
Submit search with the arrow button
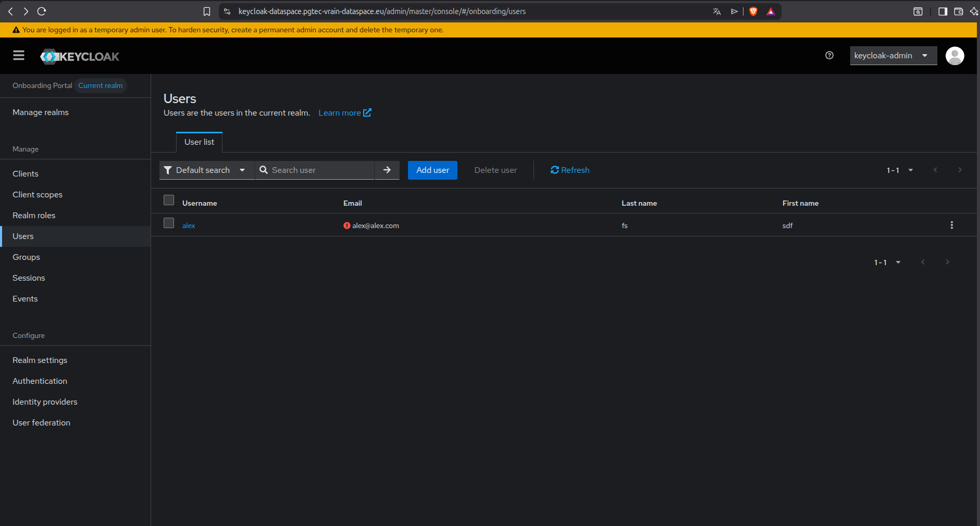click(x=387, y=170)
